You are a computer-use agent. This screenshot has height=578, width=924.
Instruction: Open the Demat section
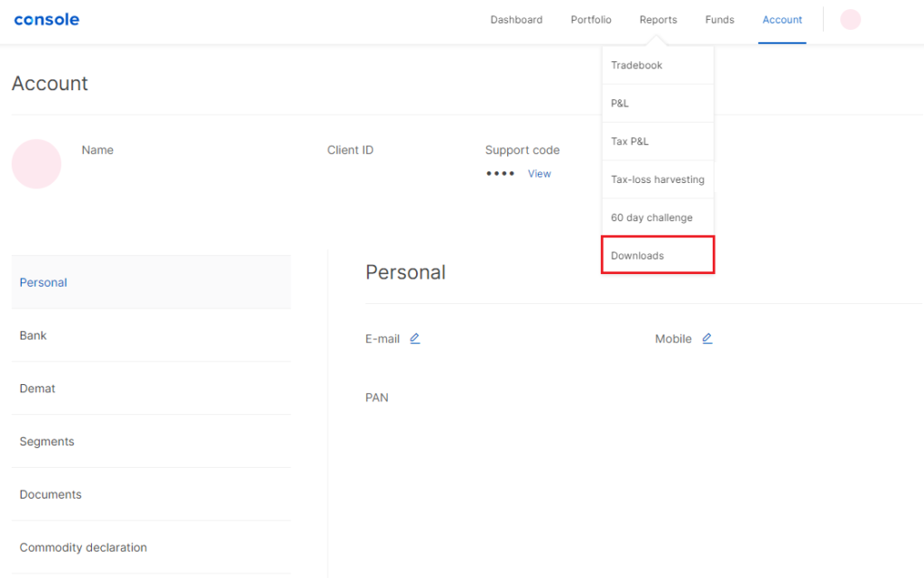(37, 388)
